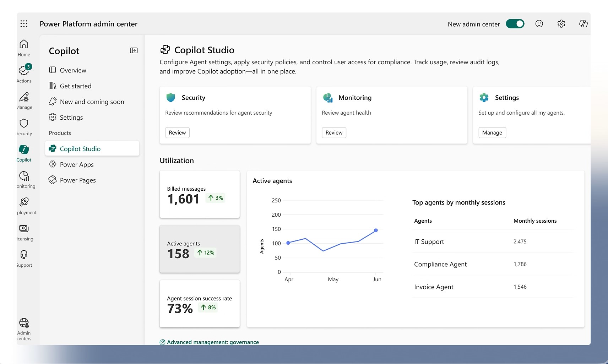Toggle the New admin center switch
608x364 pixels.
tap(515, 24)
